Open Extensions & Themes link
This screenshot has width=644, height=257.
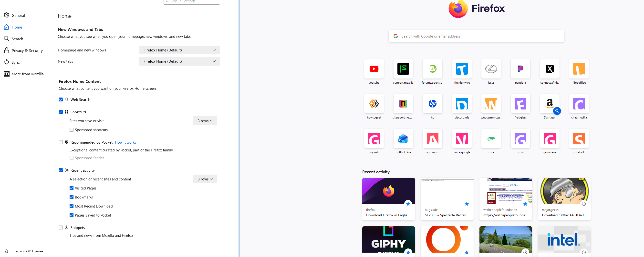point(24,251)
